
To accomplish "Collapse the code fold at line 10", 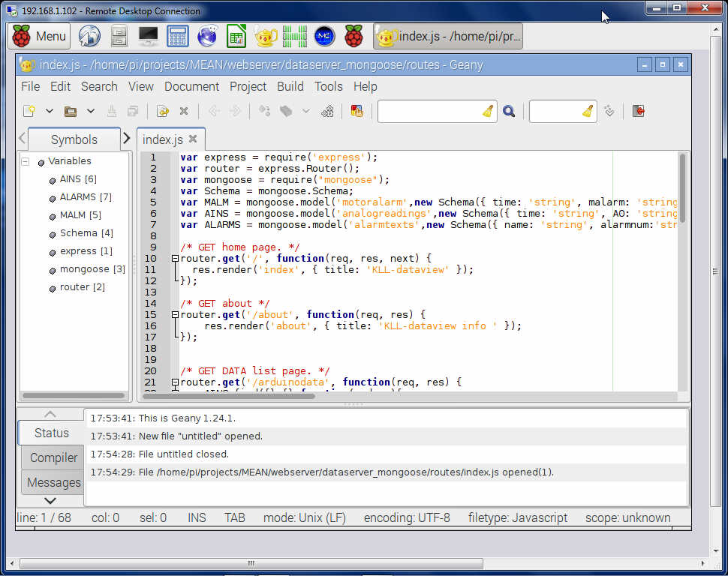I will (x=175, y=258).
